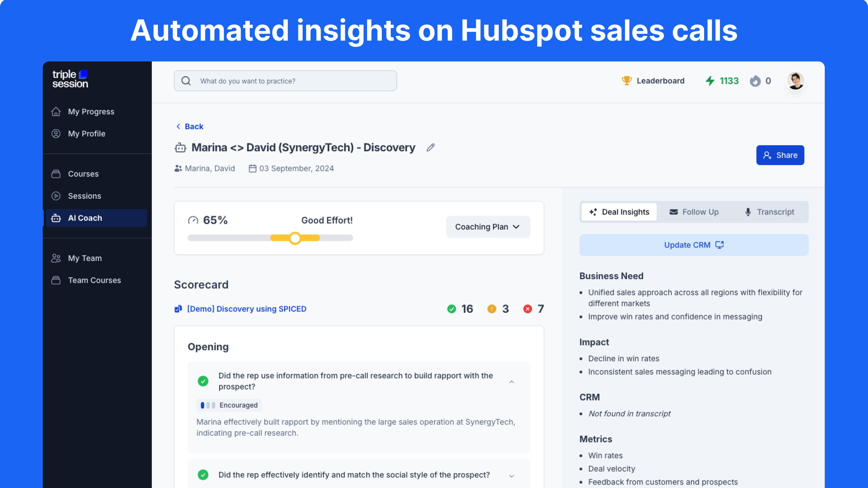The height and width of the screenshot is (488, 868).
Task: Select the Sessions sidebar icon
Action: point(56,196)
